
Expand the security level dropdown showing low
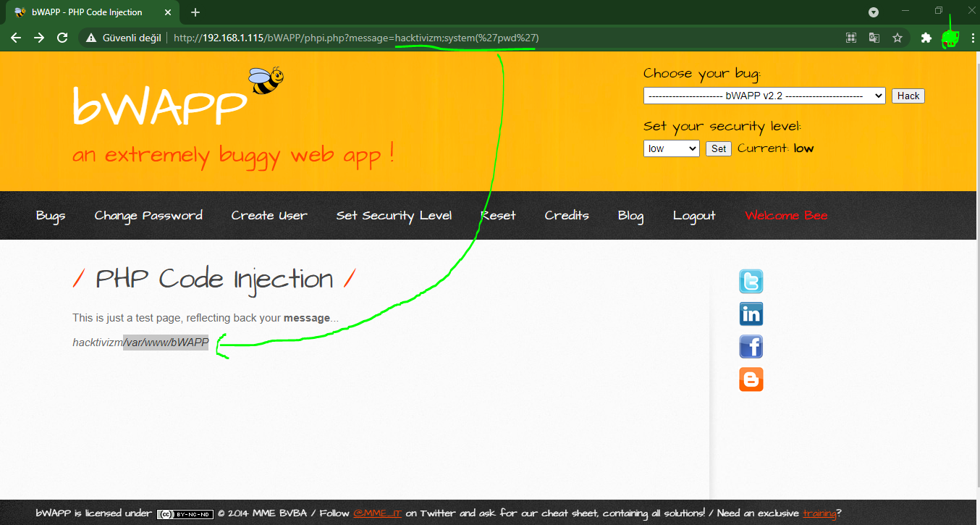click(x=672, y=148)
